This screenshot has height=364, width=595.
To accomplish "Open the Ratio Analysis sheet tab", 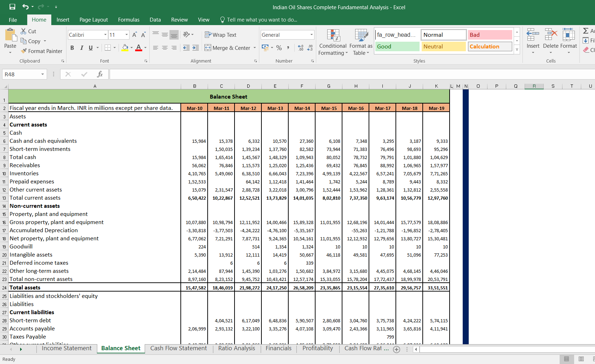I will tap(237, 348).
